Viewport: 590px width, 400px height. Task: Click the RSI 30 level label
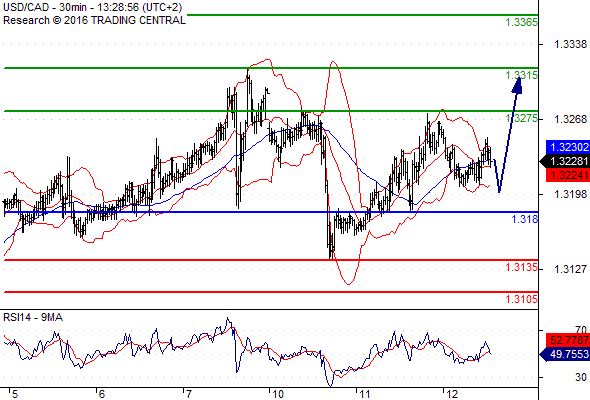point(581,377)
